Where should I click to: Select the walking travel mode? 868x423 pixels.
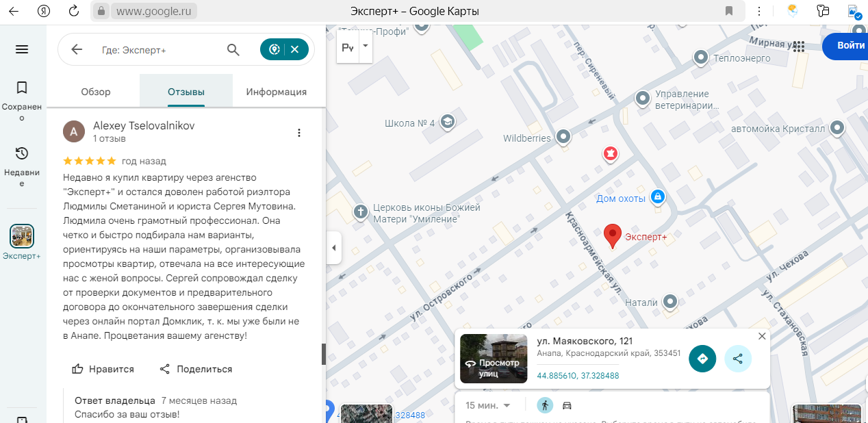[x=545, y=405]
